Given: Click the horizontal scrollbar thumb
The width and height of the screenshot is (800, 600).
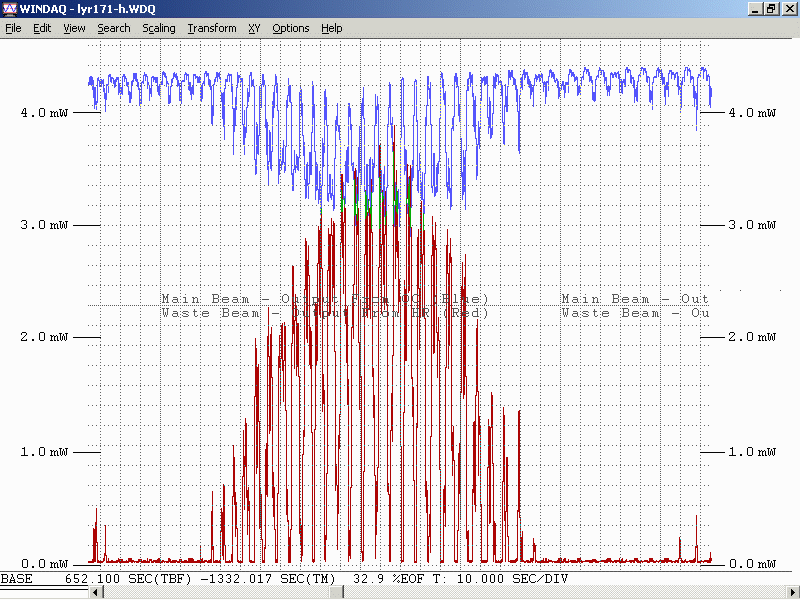Looking at the screenshot, I should [x=337, y=592].
